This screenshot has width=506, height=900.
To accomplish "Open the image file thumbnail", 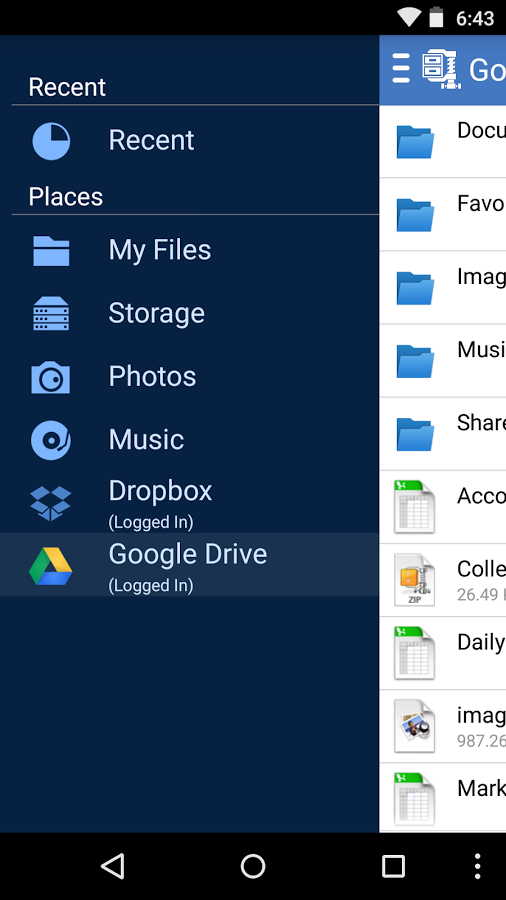I will pos(415,726).
